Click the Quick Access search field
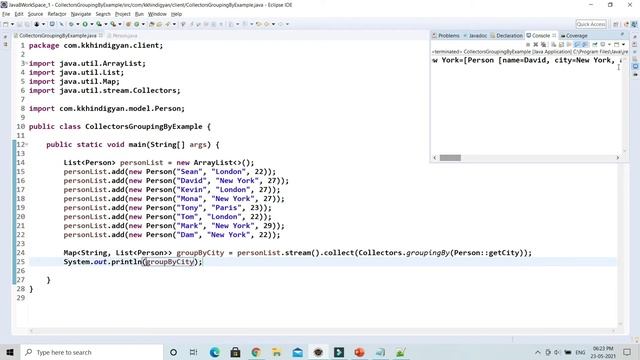The width and height of the screenshot is (640, 360). coord(591,24)
